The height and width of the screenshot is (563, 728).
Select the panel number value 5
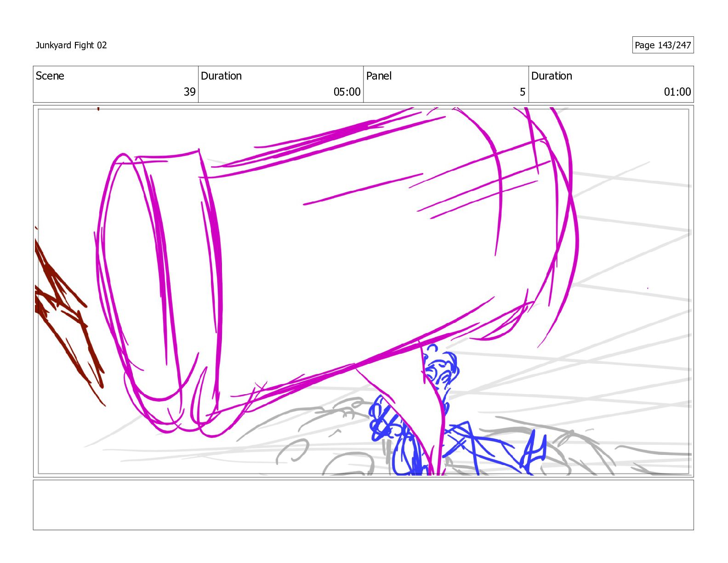tap(523, 92)
